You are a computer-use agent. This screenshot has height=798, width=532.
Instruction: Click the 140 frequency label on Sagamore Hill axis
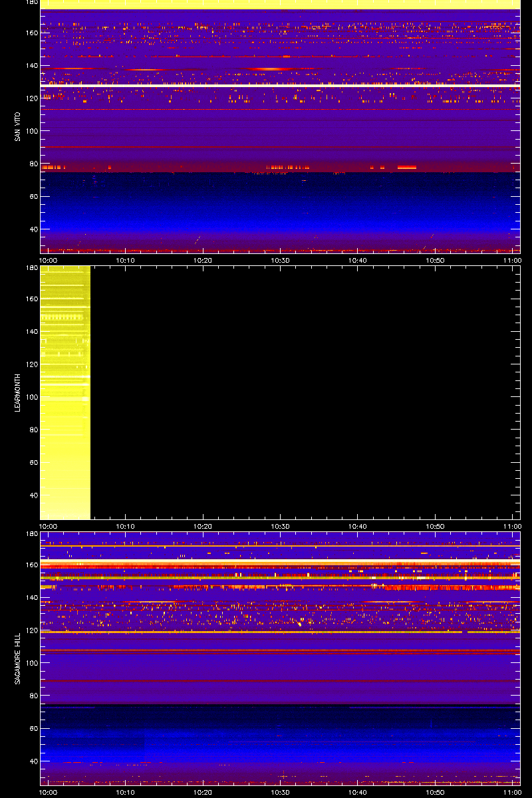[x=31, y=597]
